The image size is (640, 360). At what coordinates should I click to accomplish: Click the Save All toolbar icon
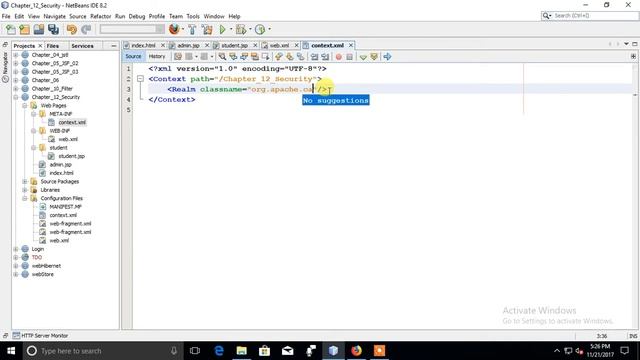pos(53,29)
